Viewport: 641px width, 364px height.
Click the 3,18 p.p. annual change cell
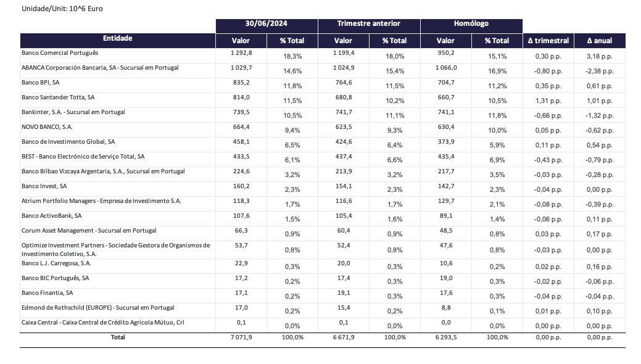click(599, 56)
